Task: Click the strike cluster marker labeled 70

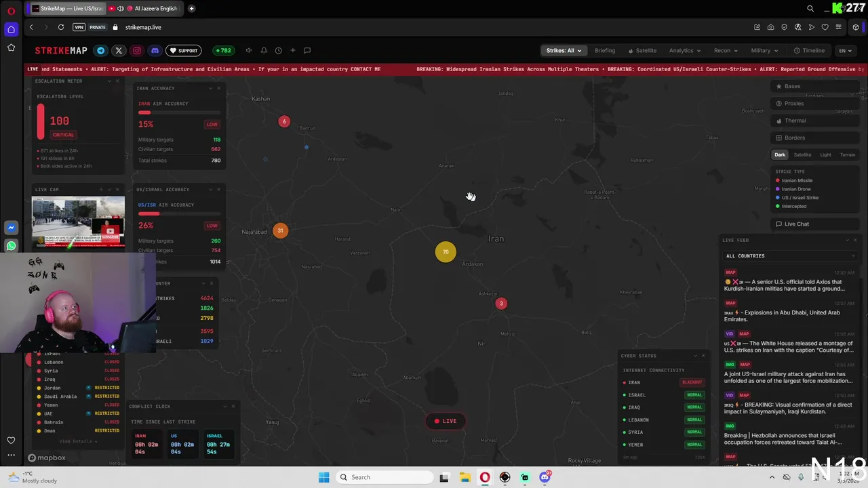Action: point(446,252)
